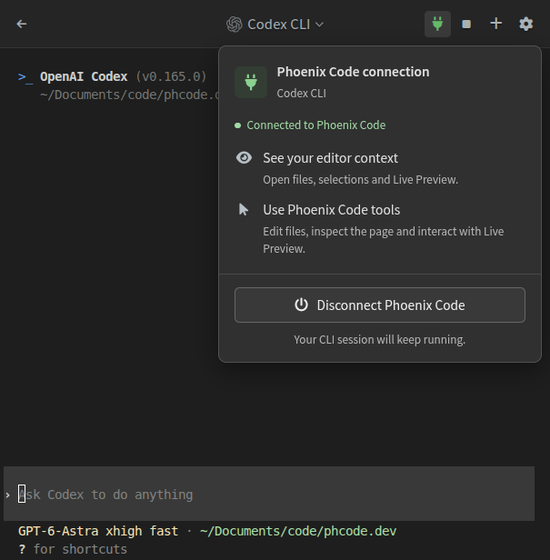Click the Phoenix Code connection heading
This screenshot has width=550, height=560.
click(353, 72)
